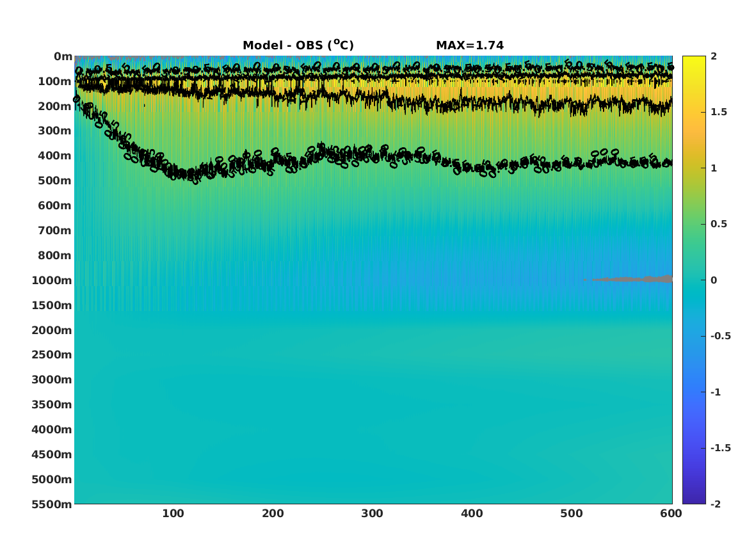This screenshot has height=560, width=747.
Task: Click the colorbar tick label '-2'
Action: pos(716,504)
